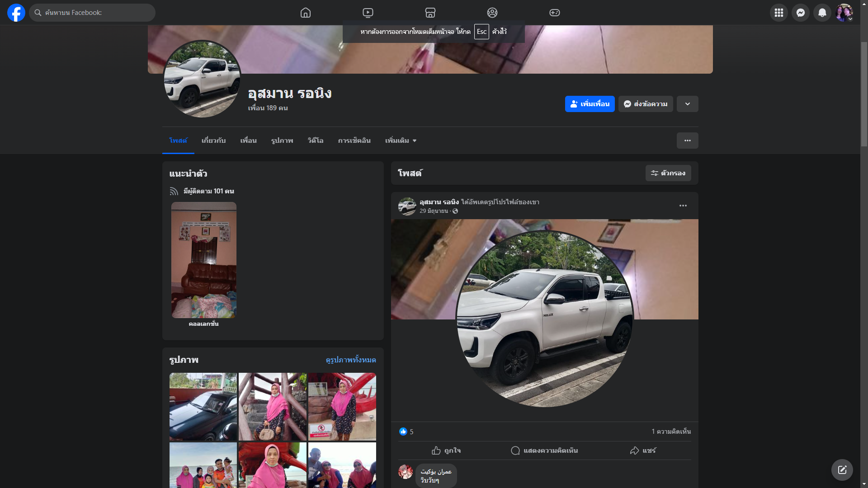Expand the เพิ่มเติม tab dropdown

click(401, 141)
